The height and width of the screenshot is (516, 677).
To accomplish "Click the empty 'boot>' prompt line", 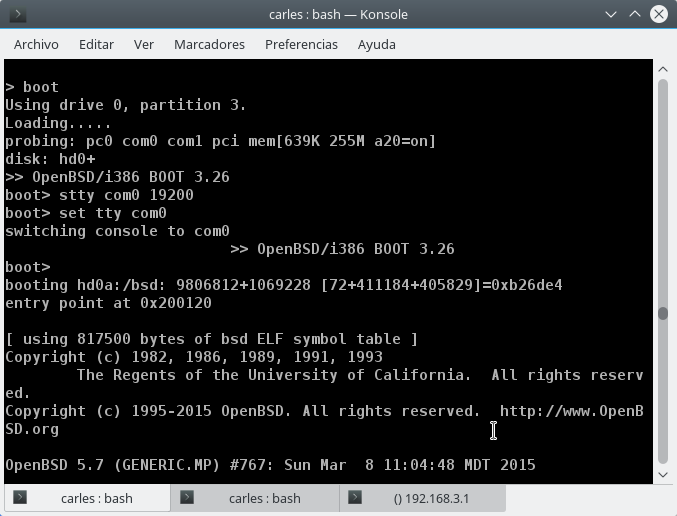I will [28, 267].
